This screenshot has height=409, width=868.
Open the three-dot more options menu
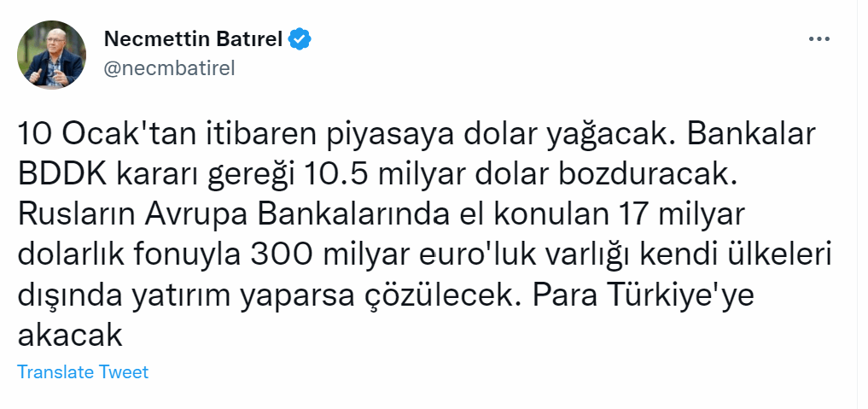pyautogui.click(x=819, y=39)
